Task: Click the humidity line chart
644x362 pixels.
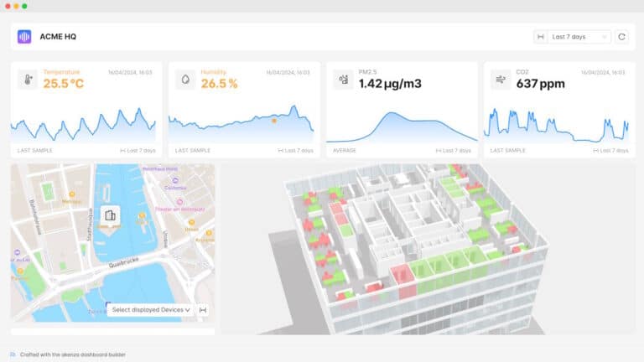Action: (241, 123)
